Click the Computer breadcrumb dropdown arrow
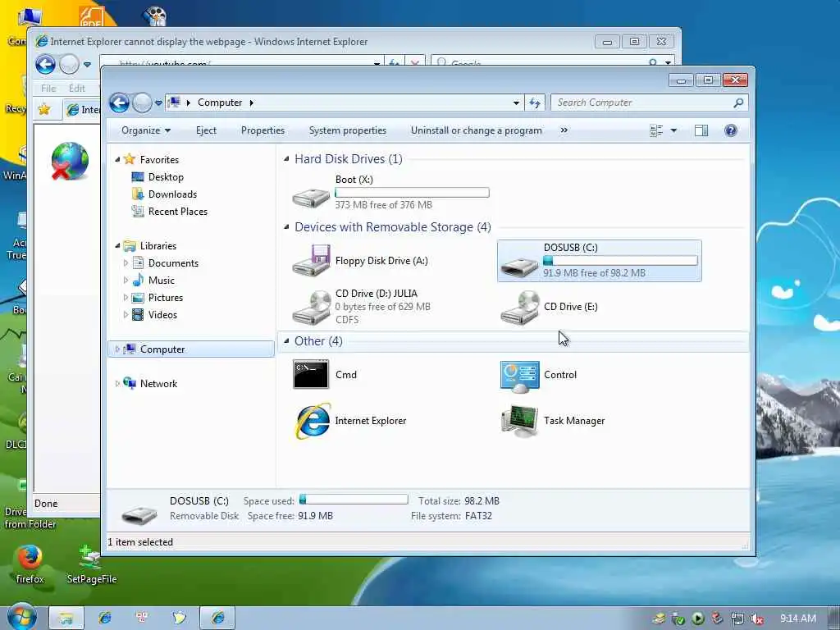Screen dimensions: 840x630 [251, 103]
